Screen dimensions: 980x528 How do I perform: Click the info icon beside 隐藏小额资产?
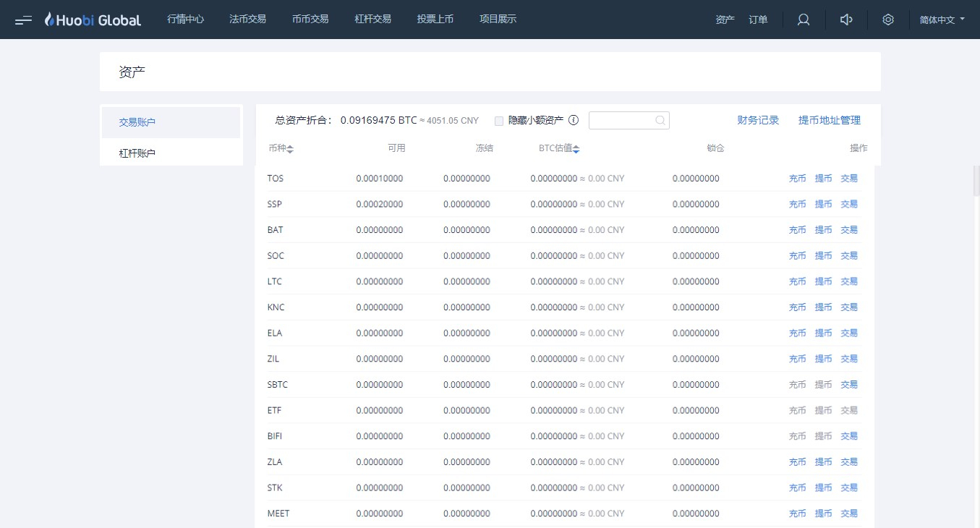tap(574, 121)
